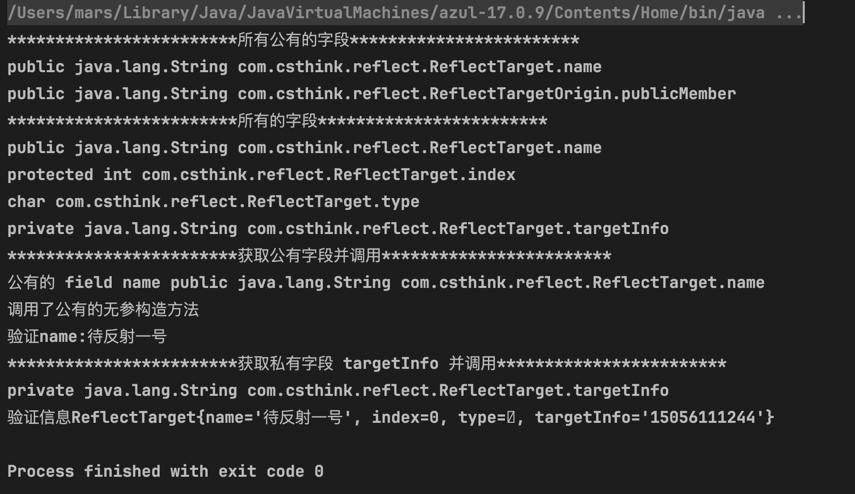Select the line starting with 公有的 field name

click(x=385, y=283)
